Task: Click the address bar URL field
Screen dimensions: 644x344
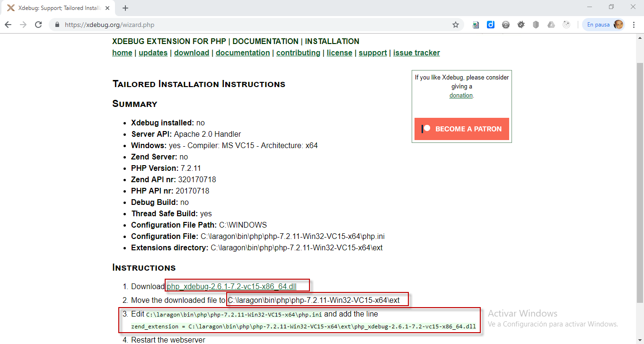Action: 256,25
